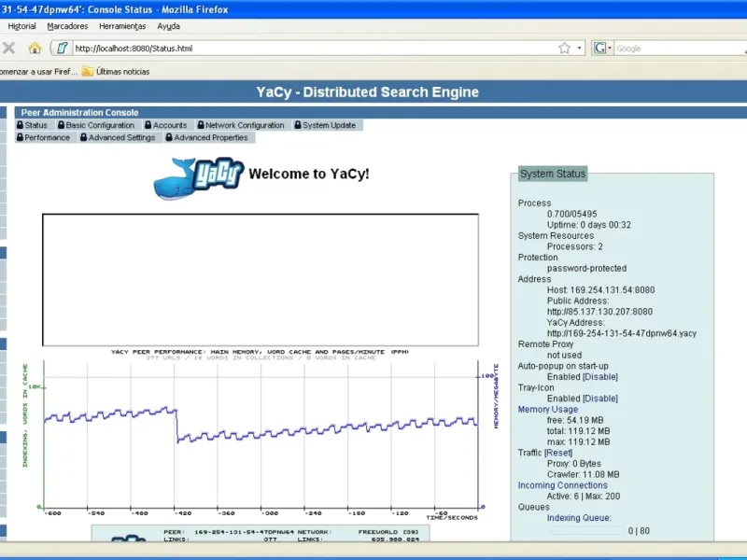Click the "0.700/05495" version text
This screenshot has height=560, width=747.
[x=571, y=215]
